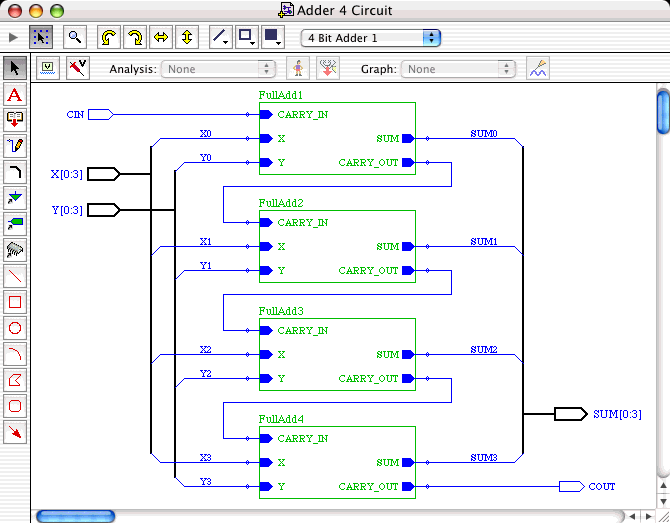Open the line style picker
Image resolution: width=670 pixels, height=523 pixels.
222,38
